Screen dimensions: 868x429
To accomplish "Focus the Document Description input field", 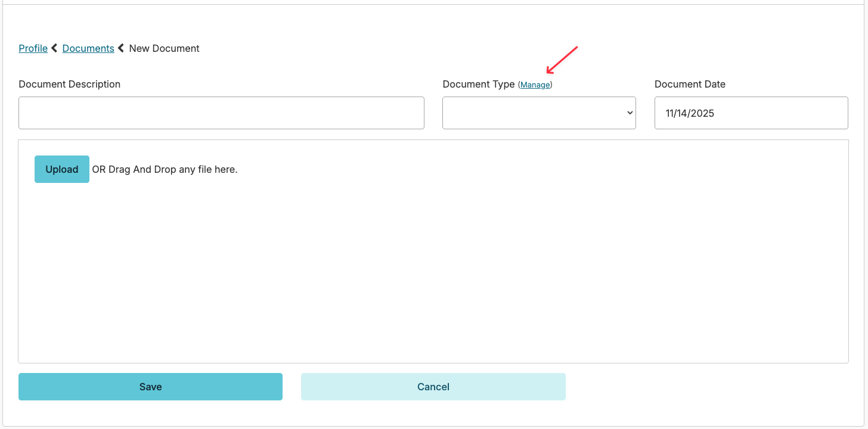I will 221,113.
